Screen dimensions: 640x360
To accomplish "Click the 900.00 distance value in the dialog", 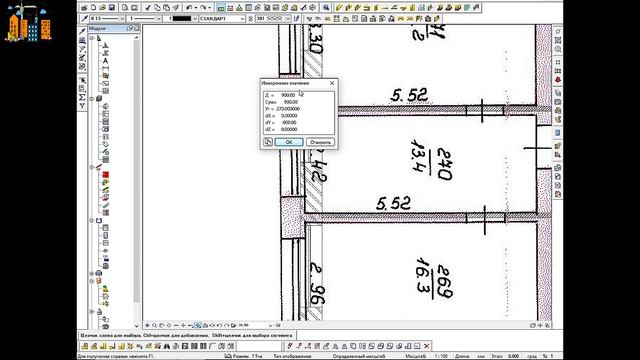I will (288, 95).
